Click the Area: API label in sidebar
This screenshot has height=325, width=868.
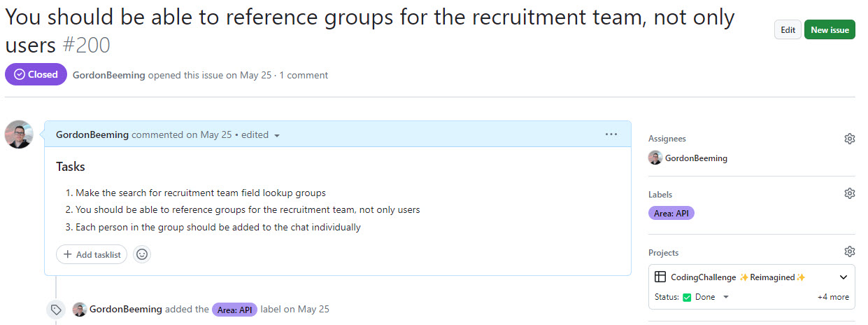[x=671, y=213]
